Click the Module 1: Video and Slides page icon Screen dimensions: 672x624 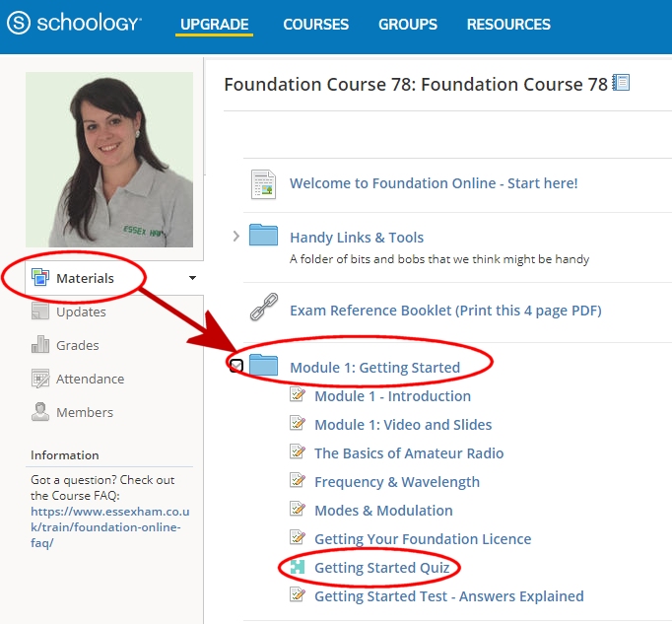[x=298, y=423]
